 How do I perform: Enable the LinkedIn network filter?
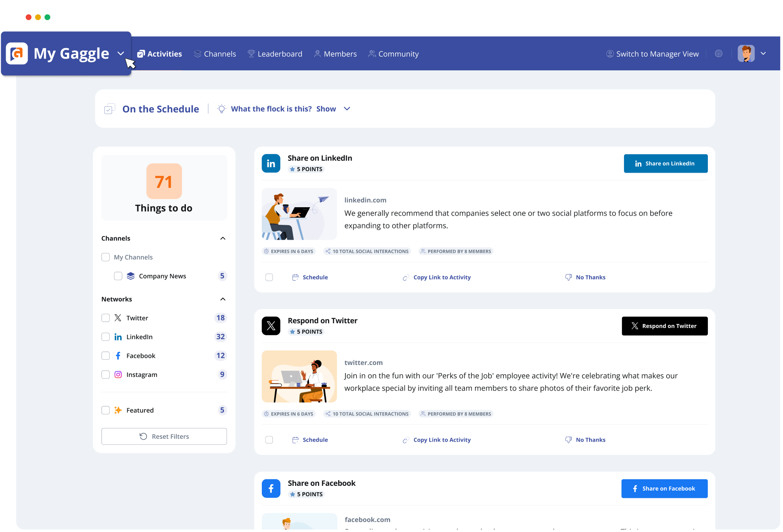[x=106, y=336]
